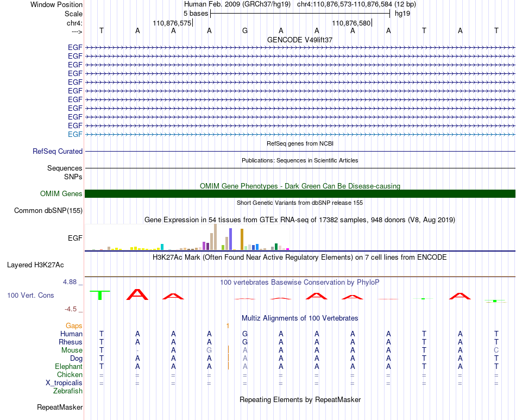Select the Elephant alignment row label

69,366
